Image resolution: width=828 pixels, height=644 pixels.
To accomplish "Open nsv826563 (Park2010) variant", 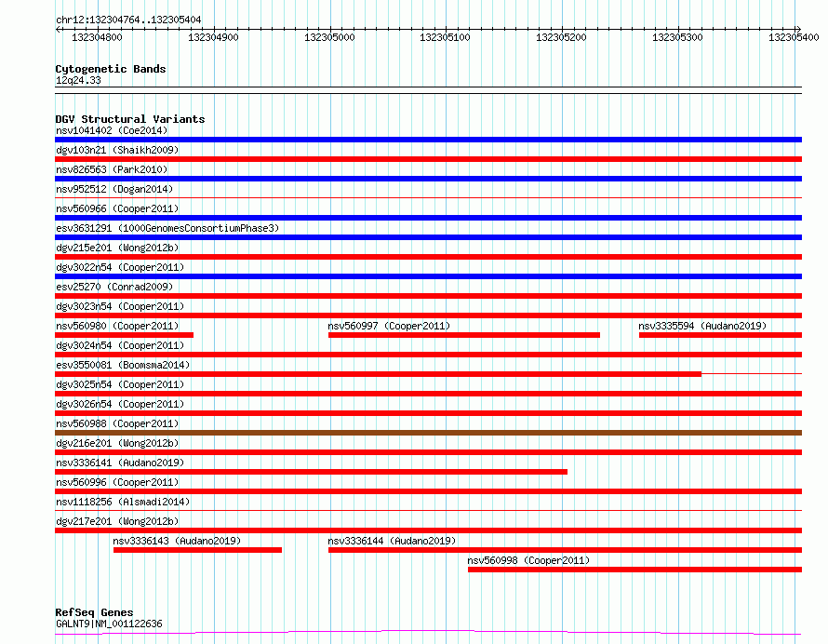I will coord(112,169).
